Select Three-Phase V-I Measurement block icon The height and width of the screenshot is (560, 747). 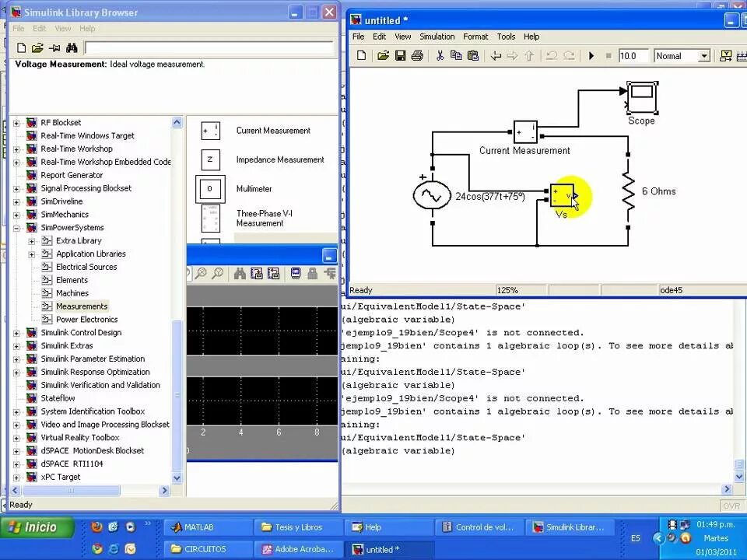click(210, 218)
